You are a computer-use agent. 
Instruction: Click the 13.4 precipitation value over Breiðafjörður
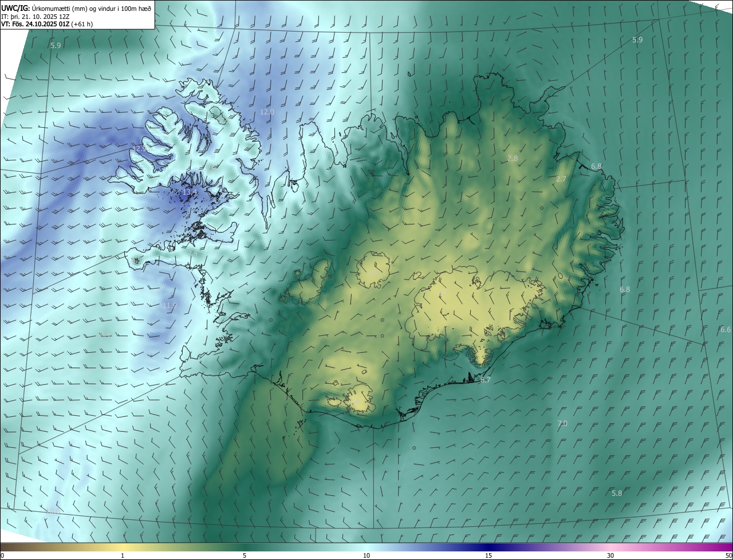(190, 192)
